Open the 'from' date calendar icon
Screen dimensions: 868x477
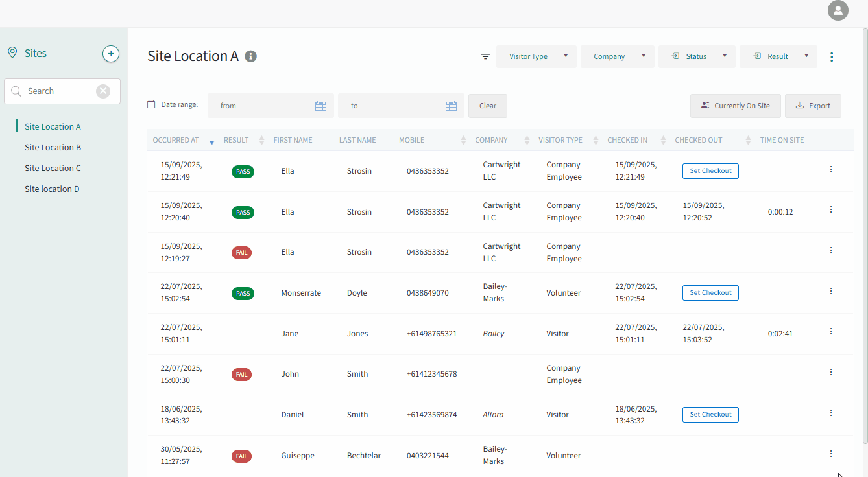click(320, 106)
